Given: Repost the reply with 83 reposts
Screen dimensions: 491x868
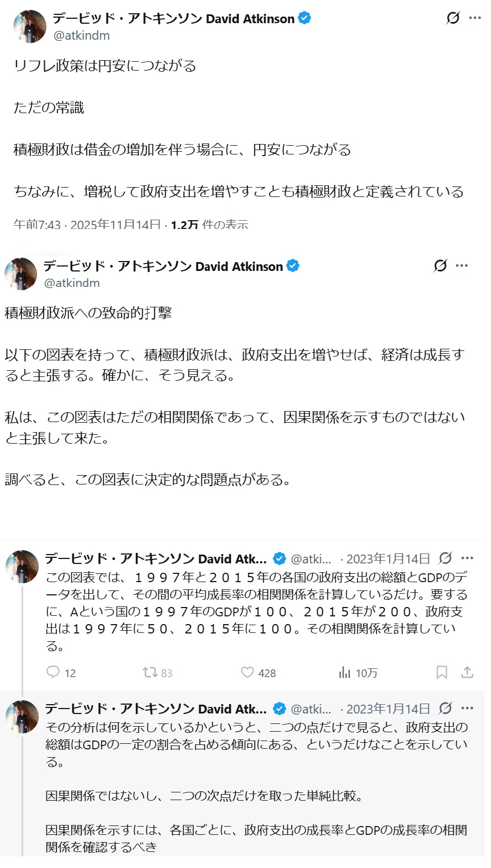Looking at the screenshot, I should coord(150,672).
